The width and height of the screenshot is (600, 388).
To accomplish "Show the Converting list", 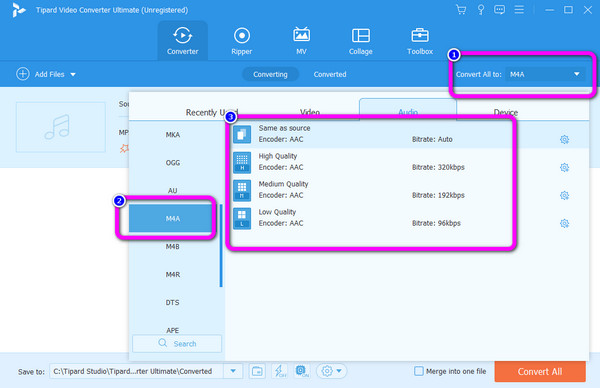I will pyautogui.click(x=270, y=74).
